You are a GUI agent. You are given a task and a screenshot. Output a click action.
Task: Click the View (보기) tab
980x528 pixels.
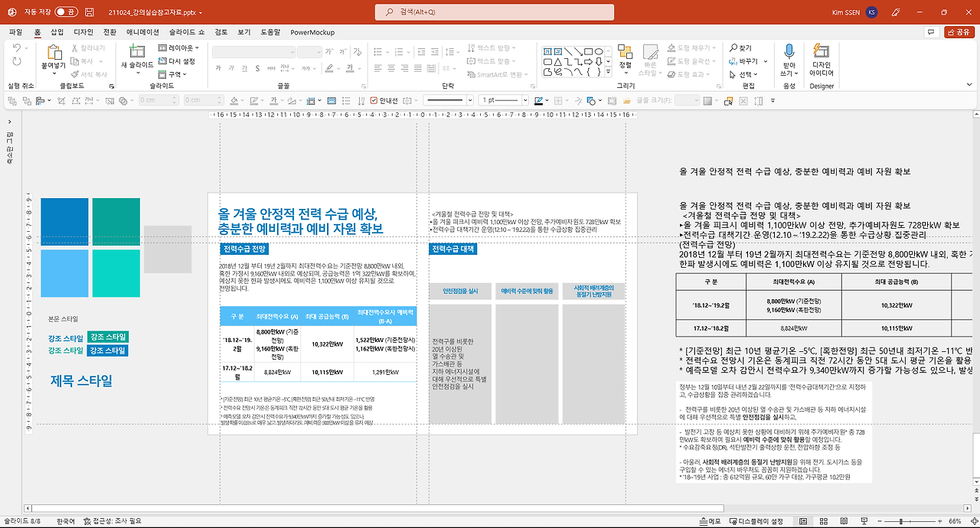pyautogui.click(x=244, y=32)
